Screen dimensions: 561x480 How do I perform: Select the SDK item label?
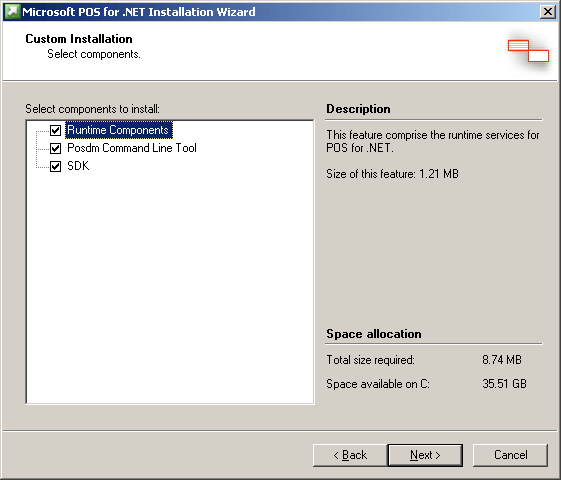(x=78, y=166)
